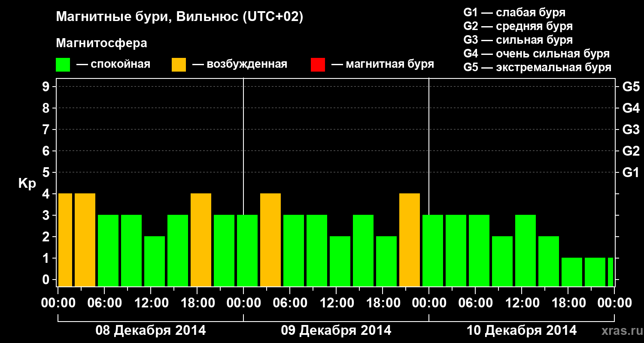Click the orange возбужденная legend swatch
This screenshot has width=644, height=343.
point(179,65)
